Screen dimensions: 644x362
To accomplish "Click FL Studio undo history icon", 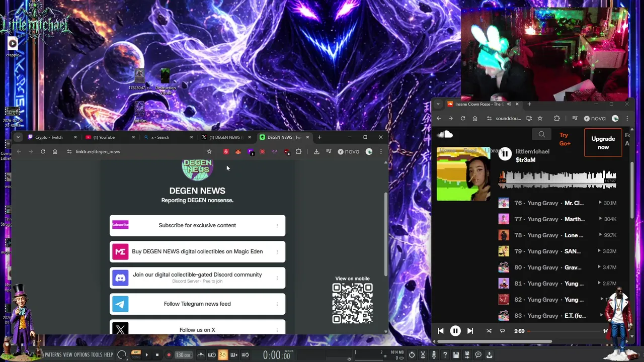I will (x=412, y=355).
